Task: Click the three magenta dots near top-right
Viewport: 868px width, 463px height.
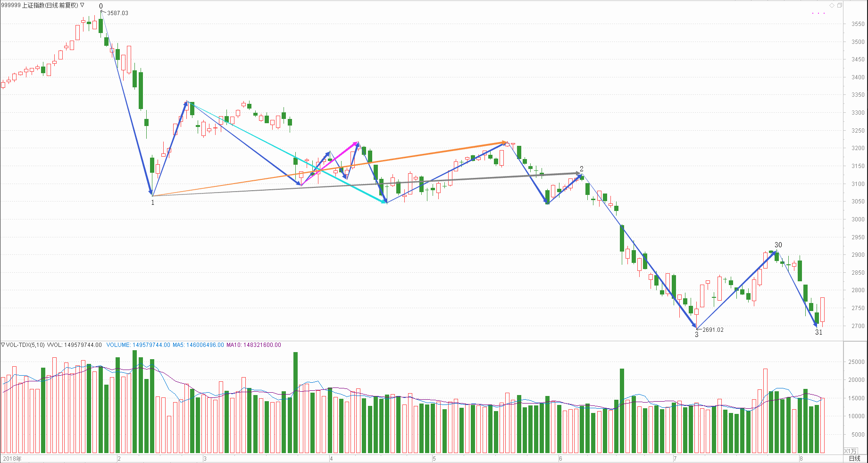Action: click(x=818, y=13)
